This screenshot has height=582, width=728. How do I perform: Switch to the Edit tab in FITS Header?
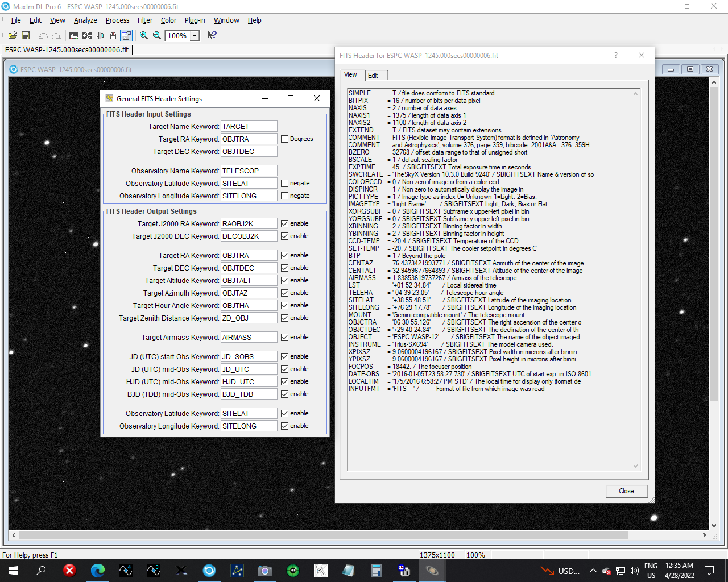click(373, 75)
